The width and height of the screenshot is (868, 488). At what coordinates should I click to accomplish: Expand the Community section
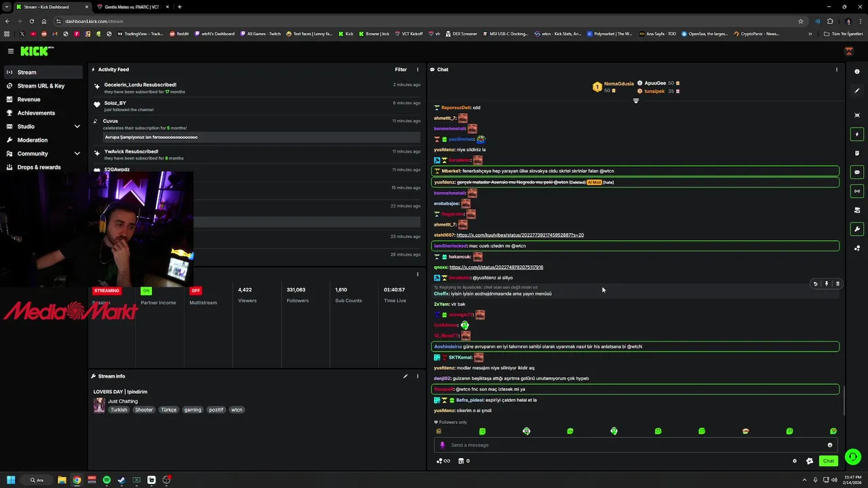[x=43, y=153]
